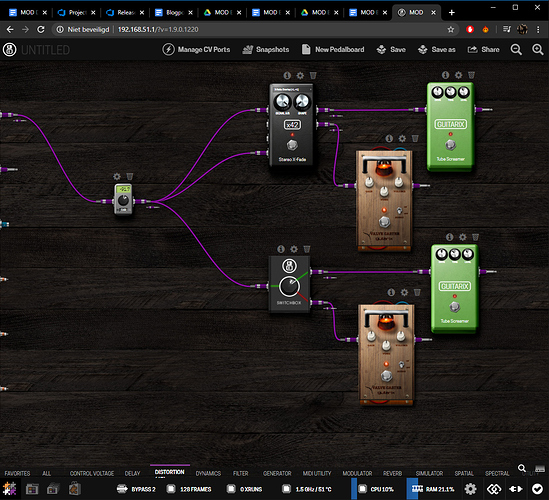Screen dimensions: 549x500
Task: Select the DYNAMICS plugin category
Action: pyautogui.click(x=208, y=473)
